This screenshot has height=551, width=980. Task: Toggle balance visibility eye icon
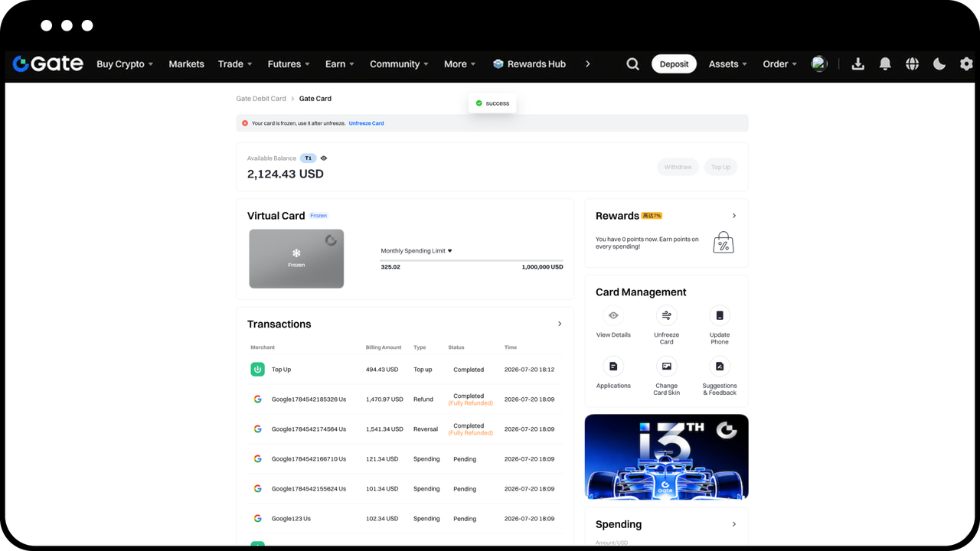(x=324, y=158)
